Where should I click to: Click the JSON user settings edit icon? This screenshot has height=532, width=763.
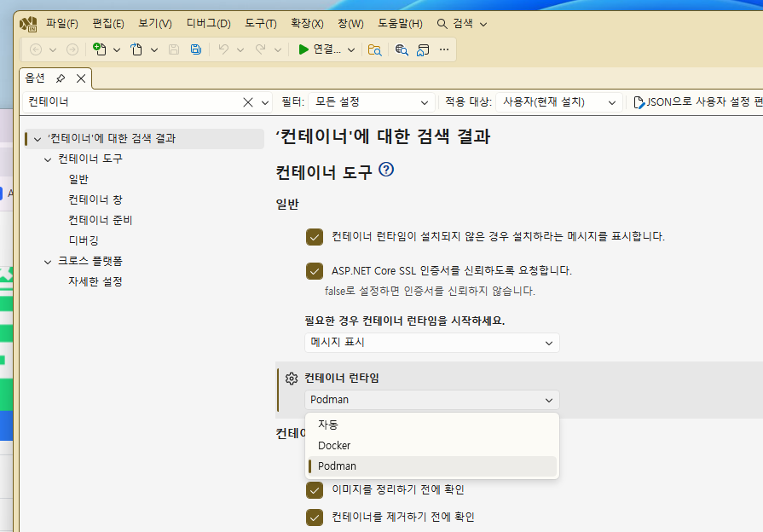point(639,102)
